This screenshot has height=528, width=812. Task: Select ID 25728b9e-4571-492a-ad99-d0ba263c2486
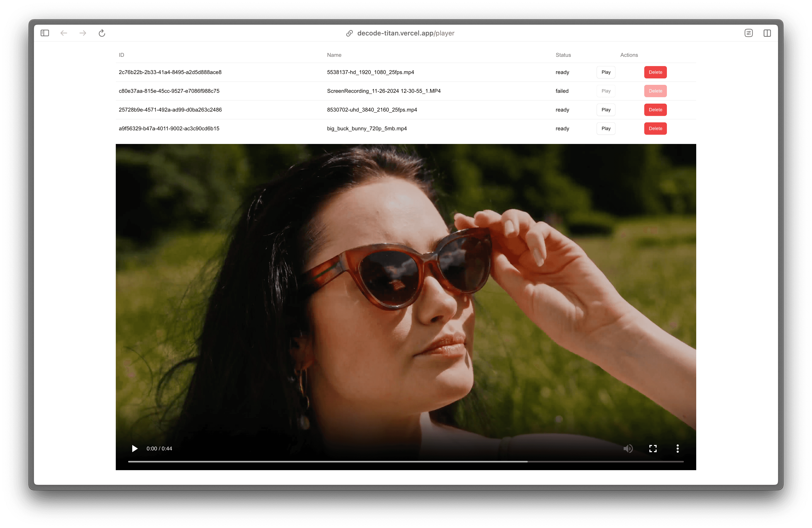pyautogui.click(x=170, y=110)
